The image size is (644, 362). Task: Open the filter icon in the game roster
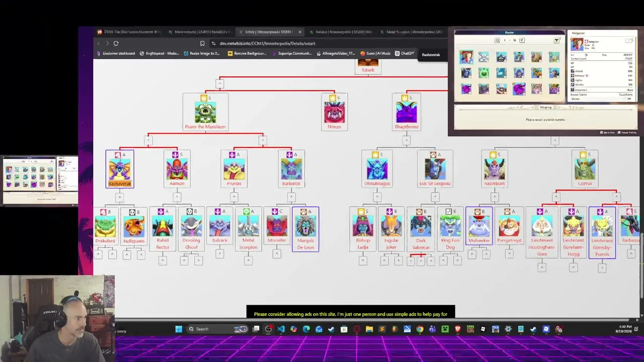pyautogui.click(x=557, y=40)
